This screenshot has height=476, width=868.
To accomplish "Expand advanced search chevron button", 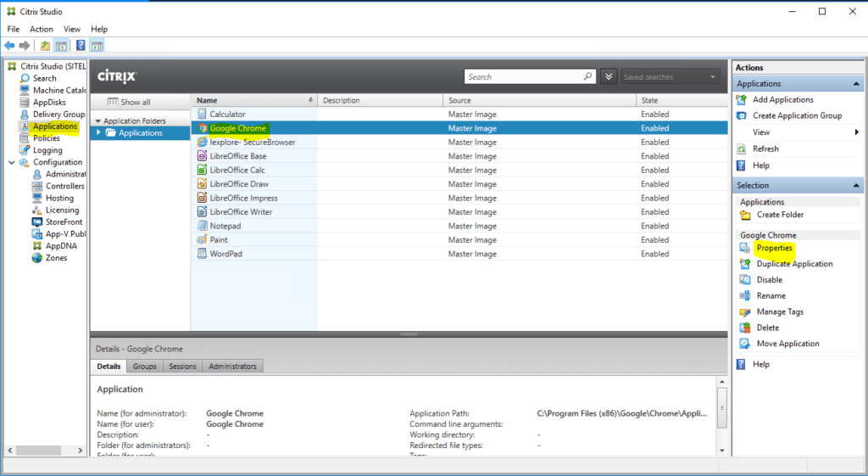I will (609, 77).
